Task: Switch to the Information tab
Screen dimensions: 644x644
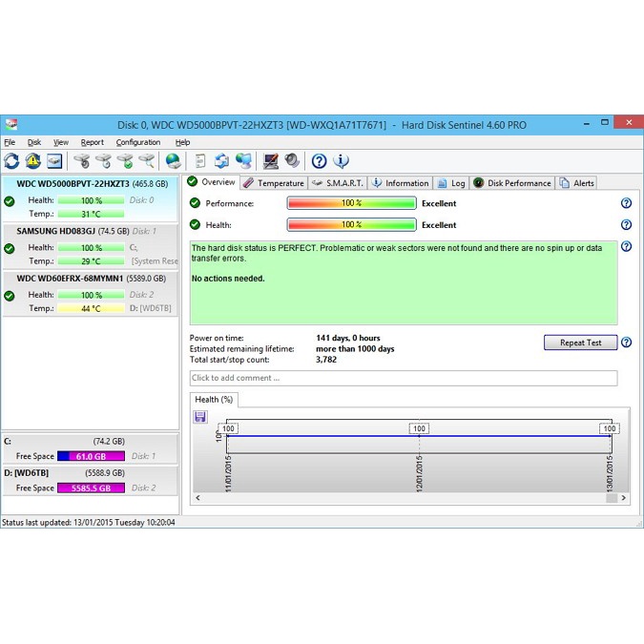Action: point(400,183)
